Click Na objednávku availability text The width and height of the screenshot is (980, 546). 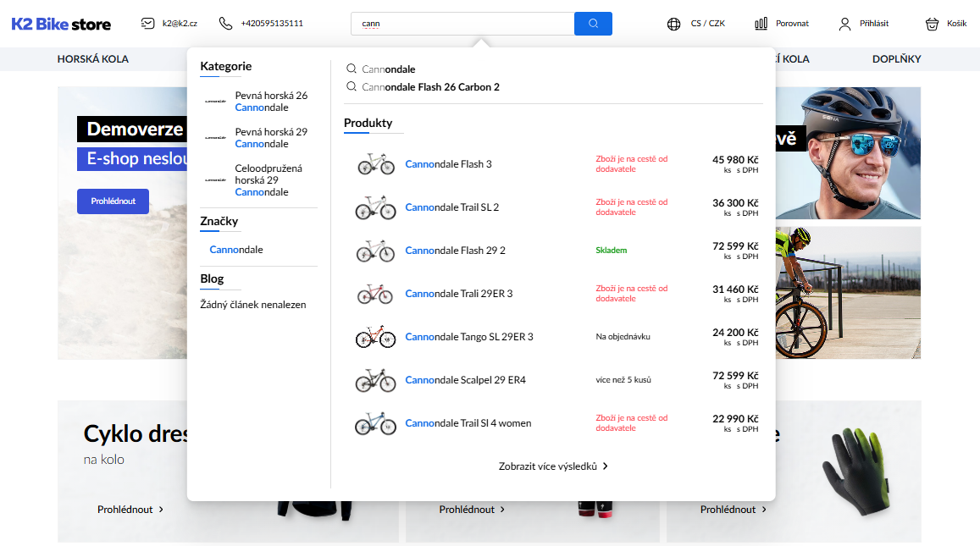pos(623,336)
